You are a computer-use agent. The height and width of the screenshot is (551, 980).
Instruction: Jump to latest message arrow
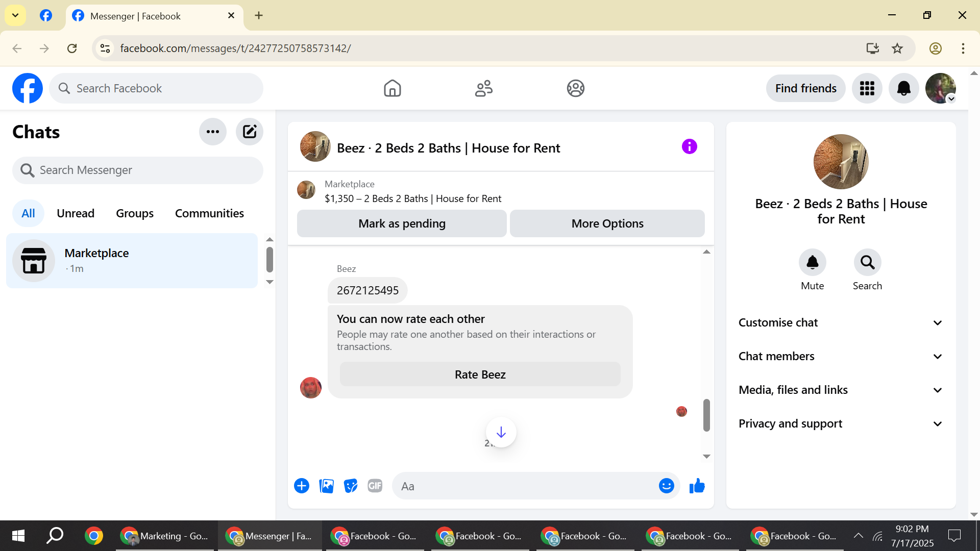pos(501,432)
